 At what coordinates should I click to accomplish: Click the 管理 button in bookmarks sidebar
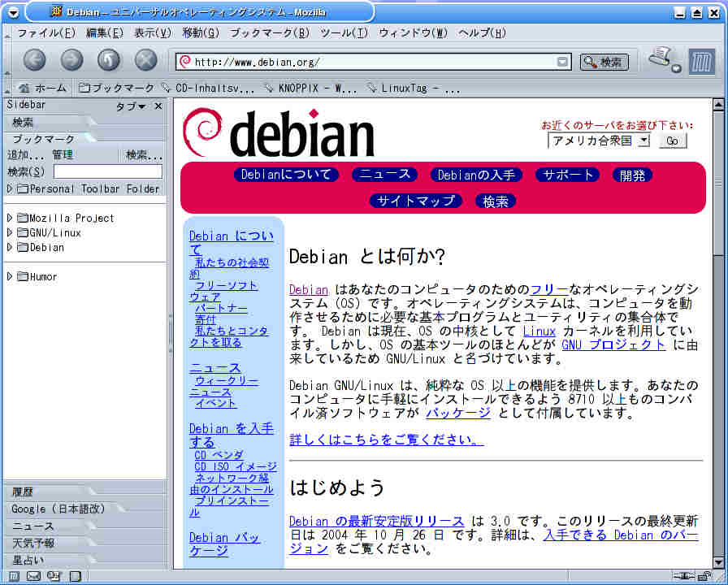click(63, 155)
